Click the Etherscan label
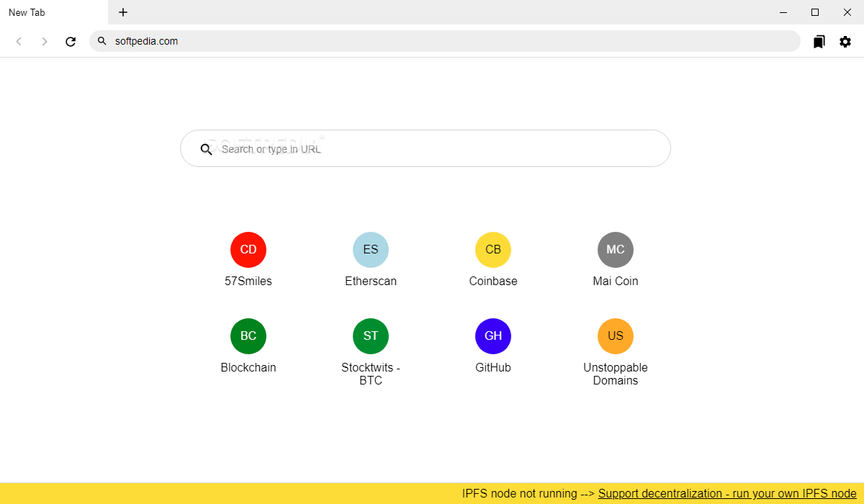 pos(371,281)
